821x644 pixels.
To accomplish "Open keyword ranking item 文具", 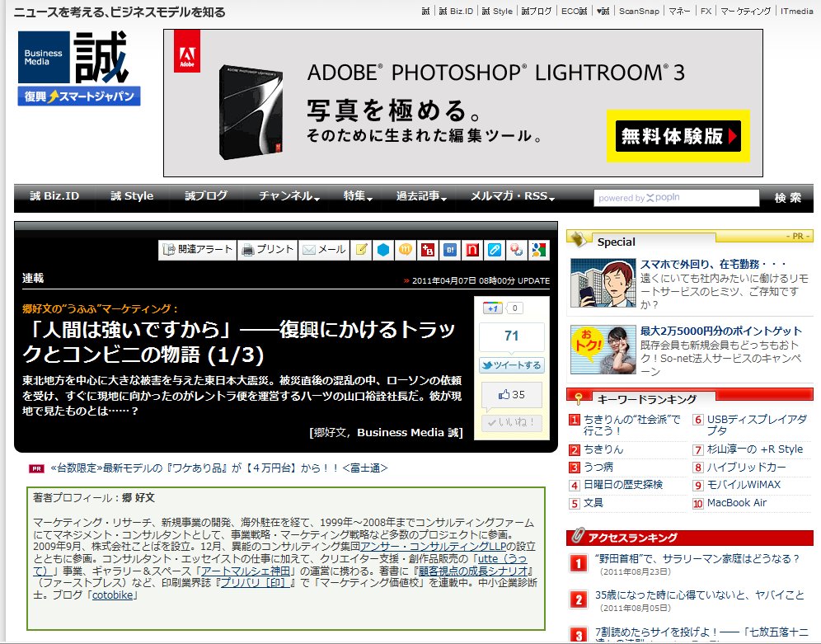I will [593, 503].
